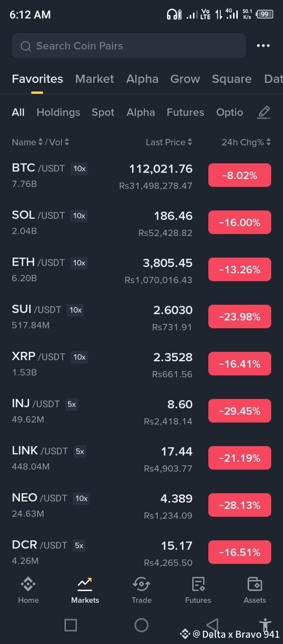Toggle BTC -8.02% change display
This screenshot has height=644, width=283.
tap(240, 175)
